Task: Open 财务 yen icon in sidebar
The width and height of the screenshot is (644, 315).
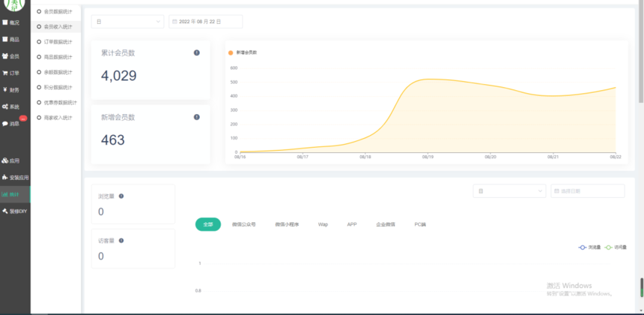Action: point(5,90)
